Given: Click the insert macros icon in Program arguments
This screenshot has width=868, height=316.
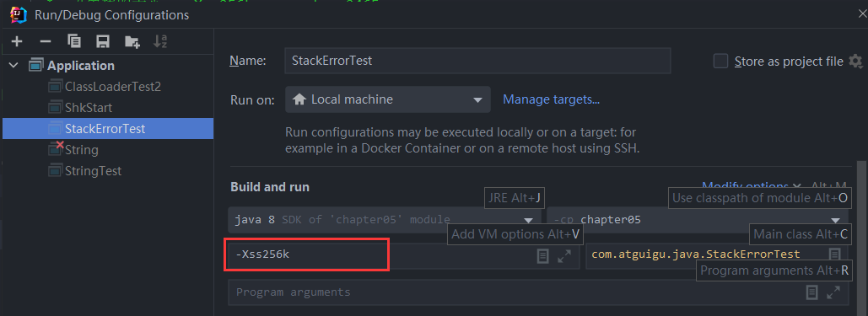Looking at the screenshot, I should (x=811, y=292).
